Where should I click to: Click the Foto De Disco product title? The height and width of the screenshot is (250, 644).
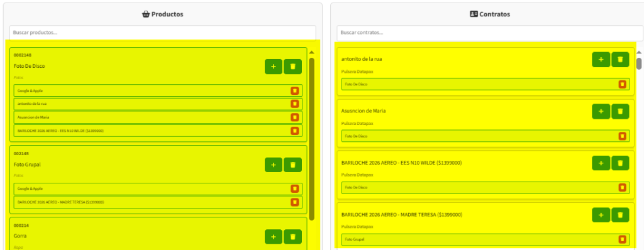tap(29, 66)
